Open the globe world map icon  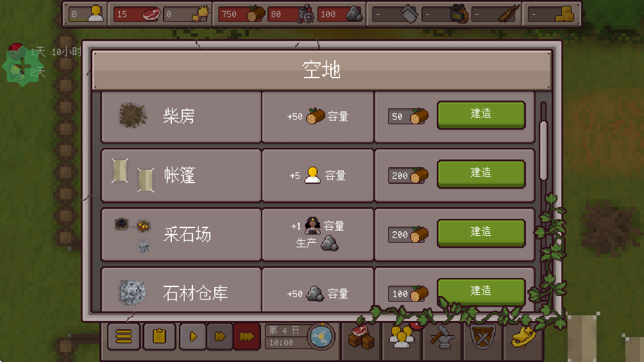tap(321, 336)
